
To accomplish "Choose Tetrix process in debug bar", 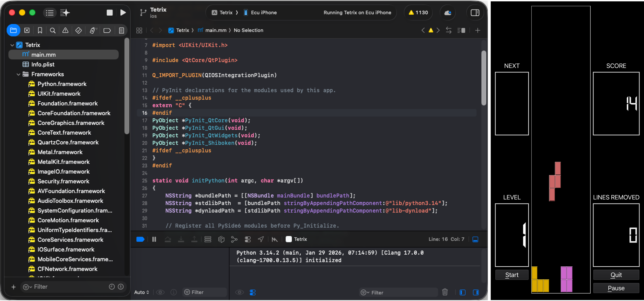I will [x=296, y=239].
